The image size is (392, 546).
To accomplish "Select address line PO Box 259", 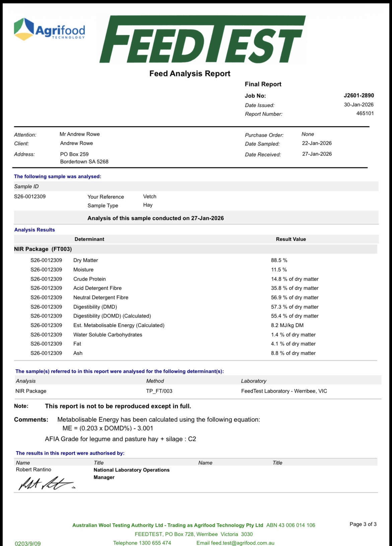I will tap(74, 154).
